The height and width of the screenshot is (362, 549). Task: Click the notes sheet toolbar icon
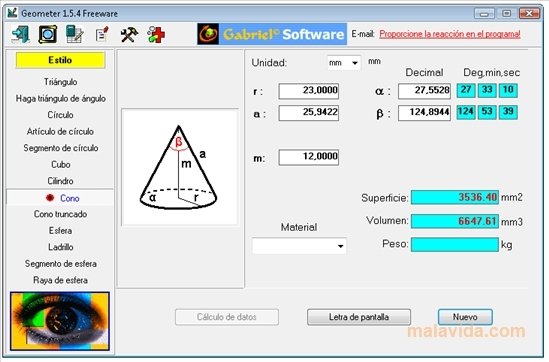coord(102,35)
